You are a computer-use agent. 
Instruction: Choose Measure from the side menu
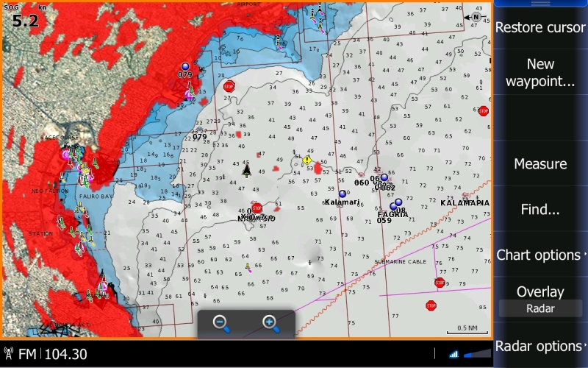(x=540, y=163)
